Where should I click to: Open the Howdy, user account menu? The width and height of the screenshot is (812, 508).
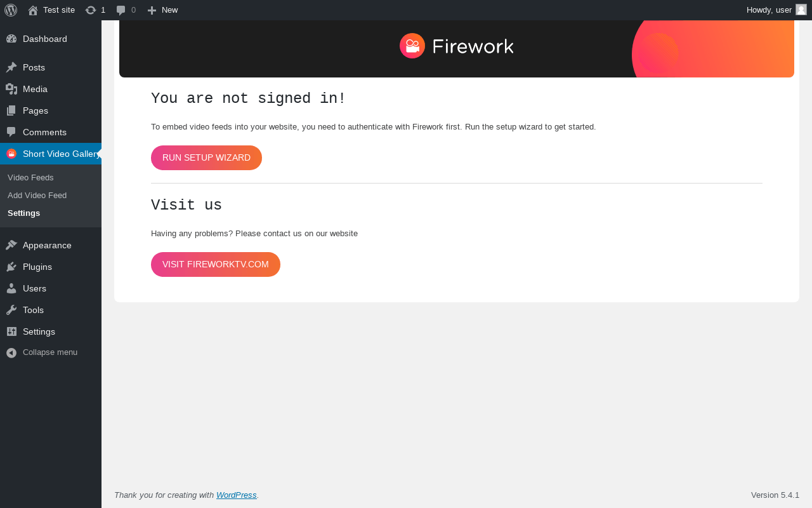click(769, 10)
